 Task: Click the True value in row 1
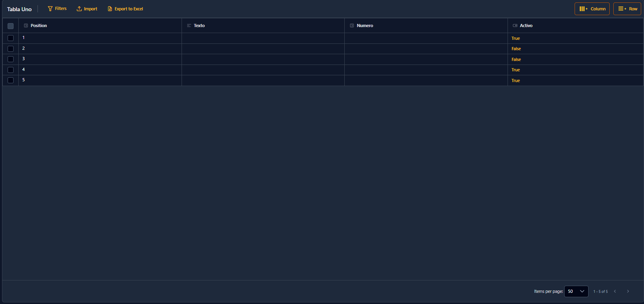[x=516, y=38]
